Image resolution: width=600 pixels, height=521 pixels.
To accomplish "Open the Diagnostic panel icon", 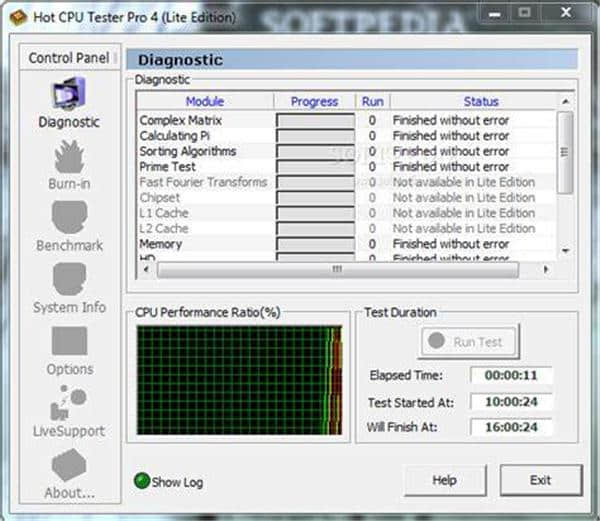I will click(69, 94).
